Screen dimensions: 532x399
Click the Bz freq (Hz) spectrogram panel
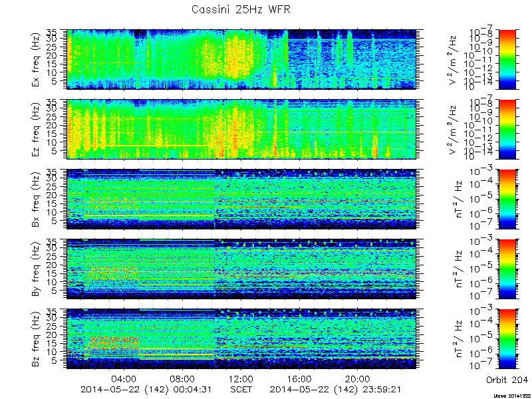(x=241, y=339)
